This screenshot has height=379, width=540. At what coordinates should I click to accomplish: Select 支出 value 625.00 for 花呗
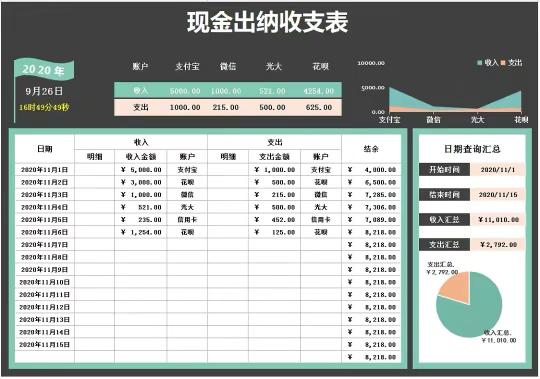(x=319, y=107)
